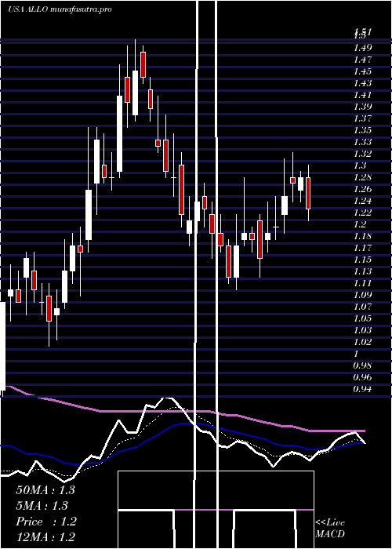
Task: Click the '5MA : 1.3' readout
Action: pos(42,506)
